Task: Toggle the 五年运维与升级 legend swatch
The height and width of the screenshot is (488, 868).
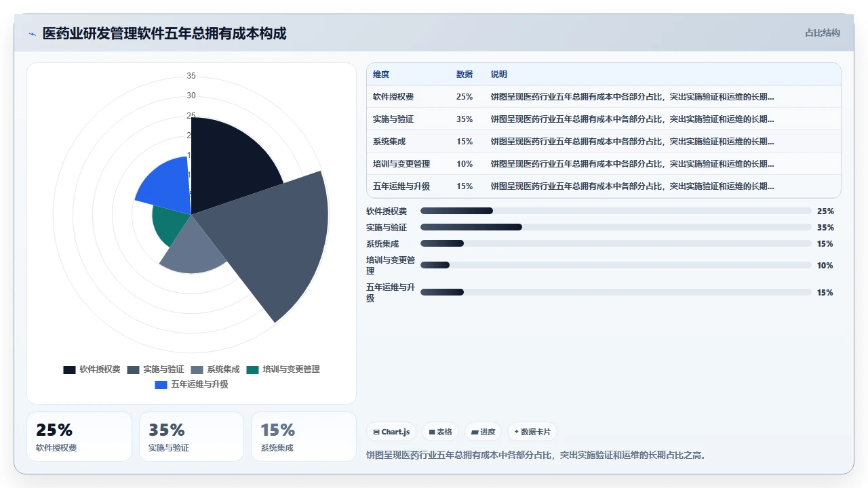Action: [x=161, y=384]
